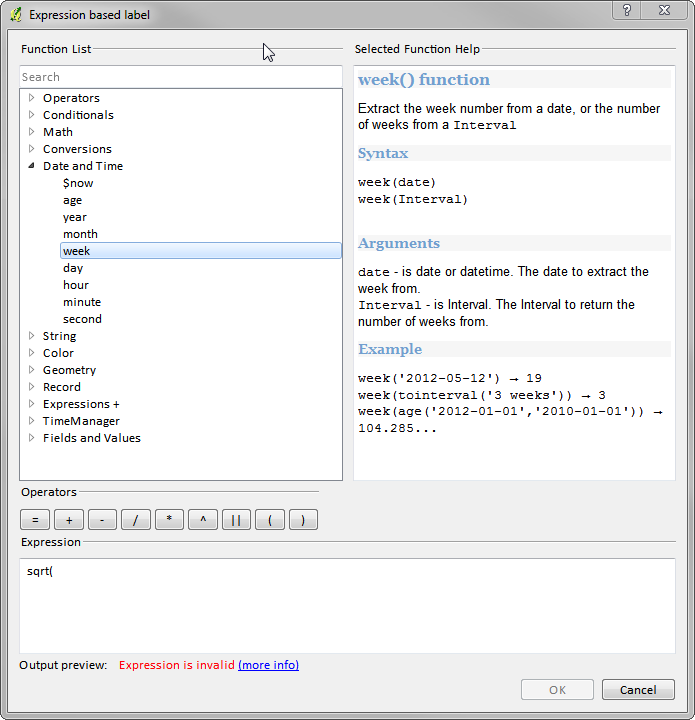Insert the division slash operator
The width and height of the screenshot is (695, 720).
pyautogui.click(x=135, y=520)
